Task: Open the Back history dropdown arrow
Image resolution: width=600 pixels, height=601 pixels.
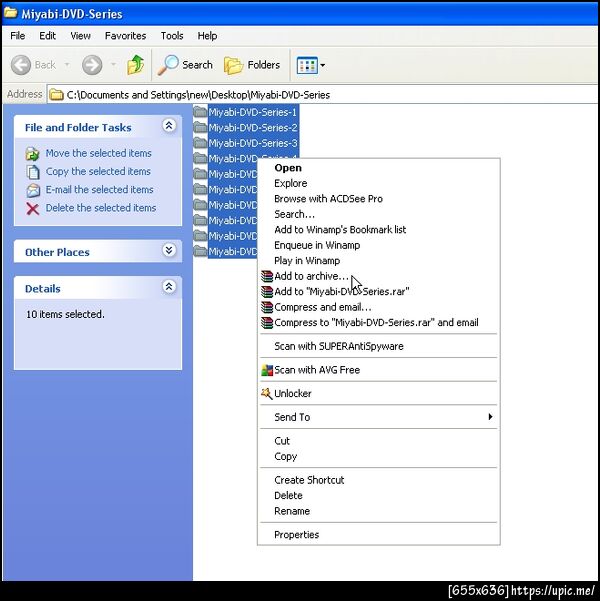Action: point(67,65)
